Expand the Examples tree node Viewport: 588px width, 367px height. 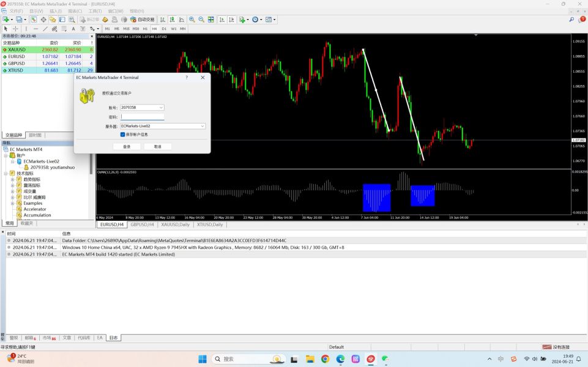click(x=12, y=203)
